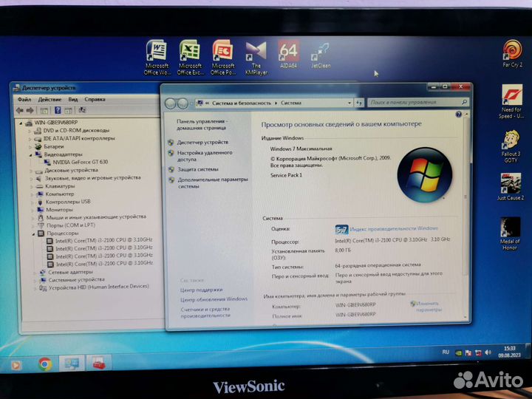The height and width of the screenshot is (399, 532).
Task: Select NVIDIA GeForce GT 630 device
Action: pos(80,162)
